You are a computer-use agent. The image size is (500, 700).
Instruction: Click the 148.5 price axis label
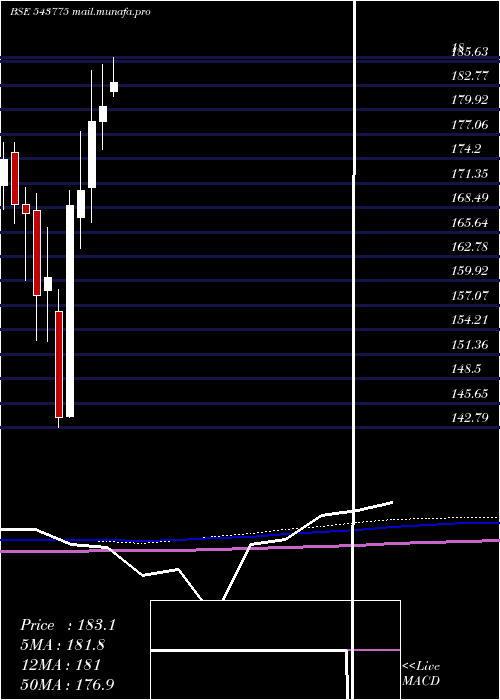tap(466, 369)
